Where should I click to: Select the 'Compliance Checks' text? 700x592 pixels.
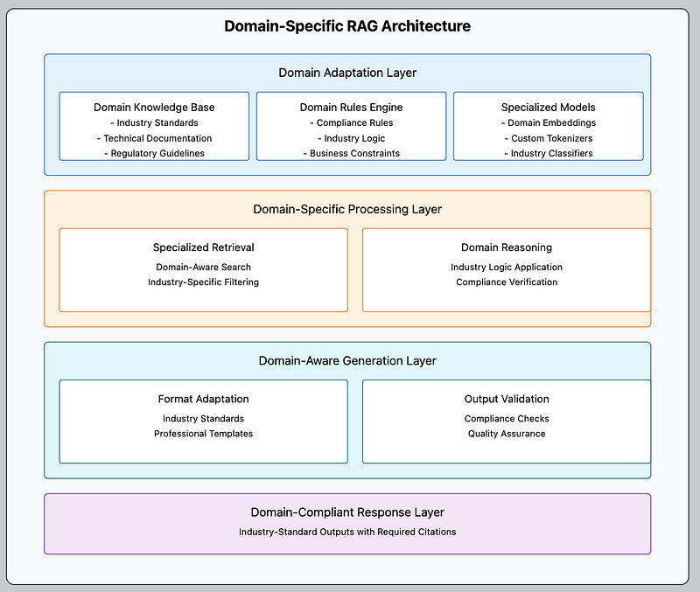[507, 419]
